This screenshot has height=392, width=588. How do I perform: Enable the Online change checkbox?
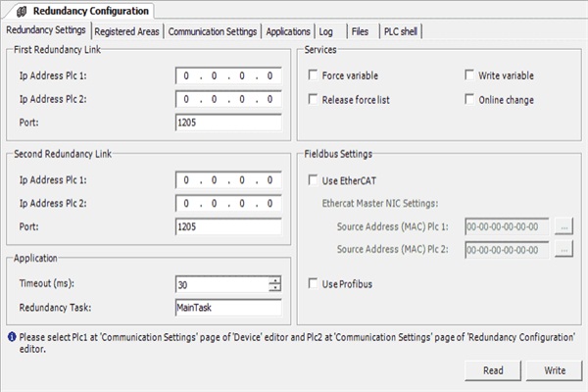point(470,99)
